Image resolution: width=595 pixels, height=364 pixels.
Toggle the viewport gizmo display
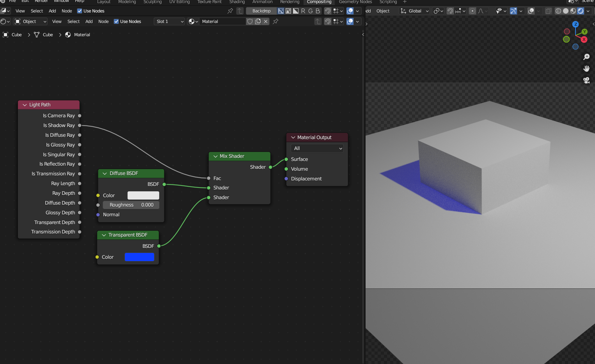click(513, 11)
